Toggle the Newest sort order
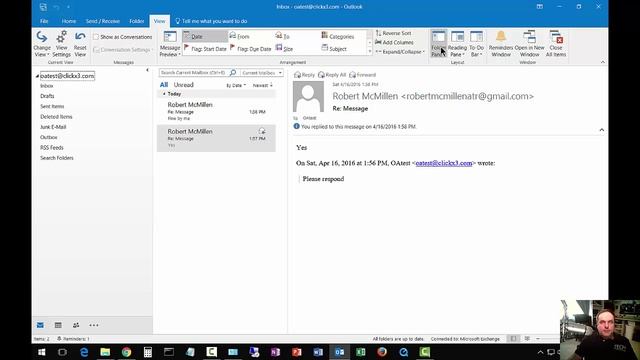This screenshot has height=360, width=640. click(262, 85)
